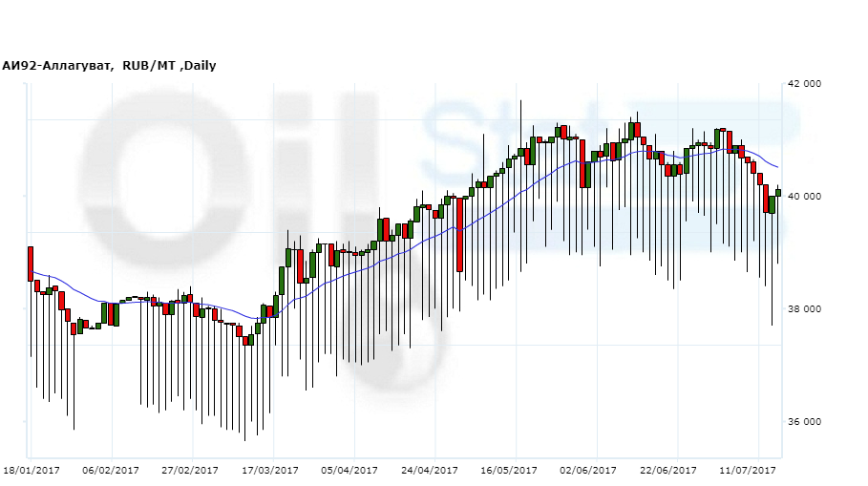The width and height of the screenshot is (868, 486).
Task: Click the 36 000 price axis label
Action: (x=803, y=422)
